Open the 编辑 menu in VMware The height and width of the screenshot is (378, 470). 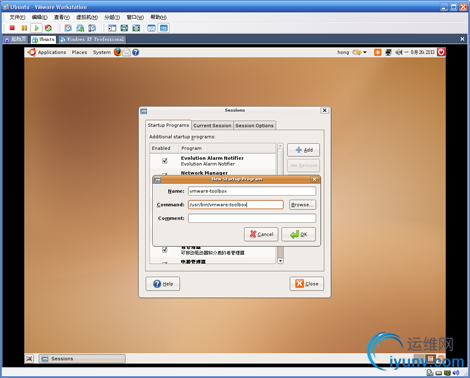39,17
